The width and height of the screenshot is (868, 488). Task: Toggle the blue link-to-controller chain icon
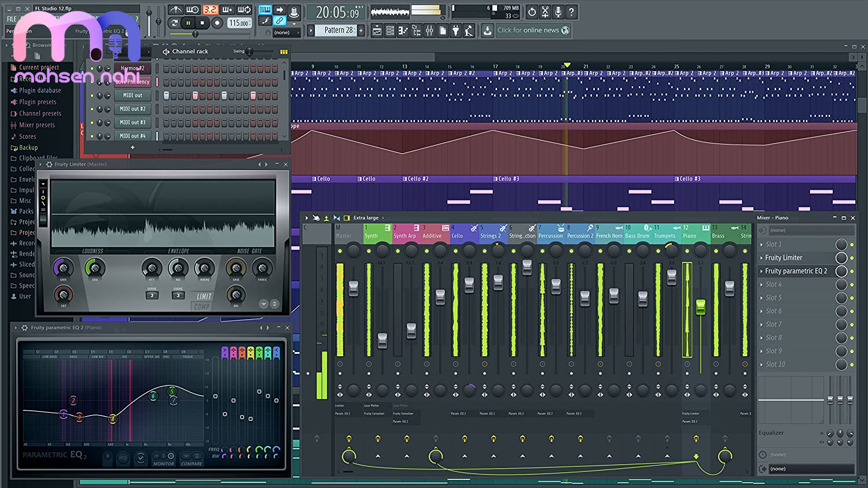(279, 21)
